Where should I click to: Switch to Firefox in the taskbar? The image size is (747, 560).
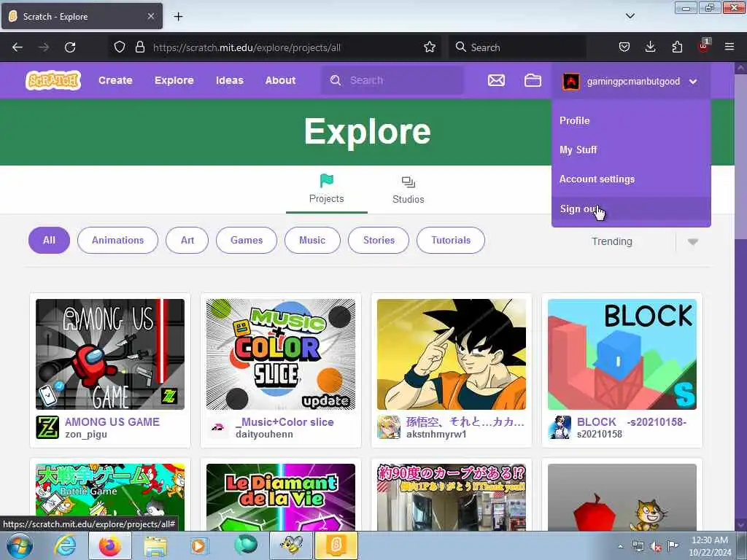coord(110,545)
